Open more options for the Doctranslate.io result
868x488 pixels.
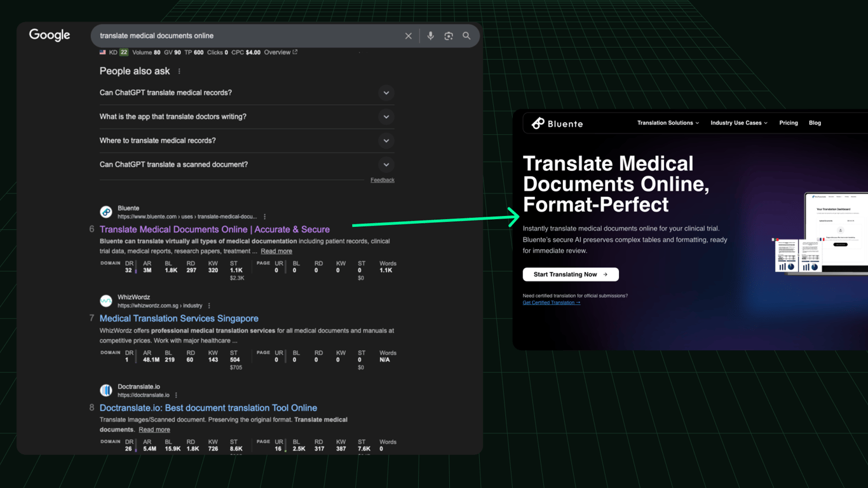click(176, 395)
